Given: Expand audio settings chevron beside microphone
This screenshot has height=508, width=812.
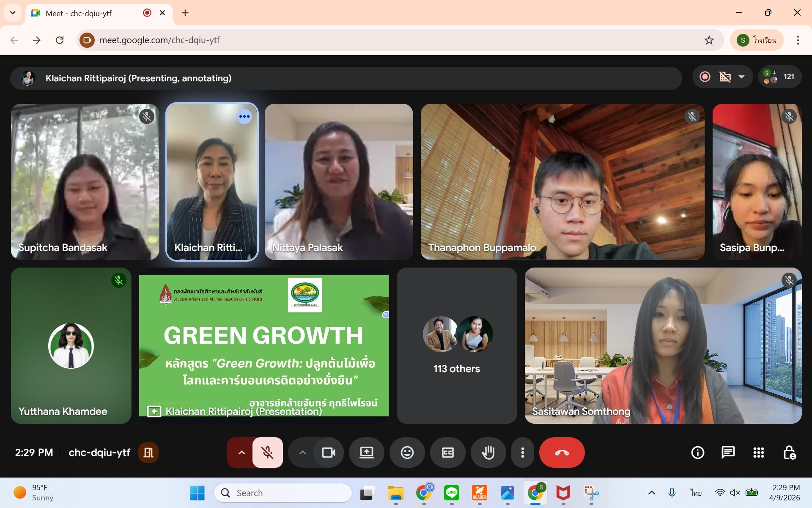Looking at the screenshot, I should [241, 453].
